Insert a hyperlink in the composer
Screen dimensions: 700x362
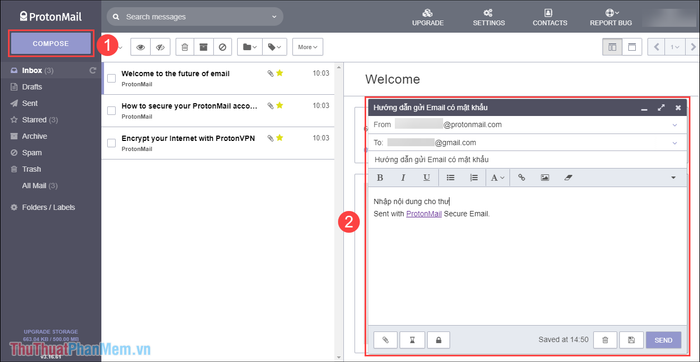tap(521, 178)
